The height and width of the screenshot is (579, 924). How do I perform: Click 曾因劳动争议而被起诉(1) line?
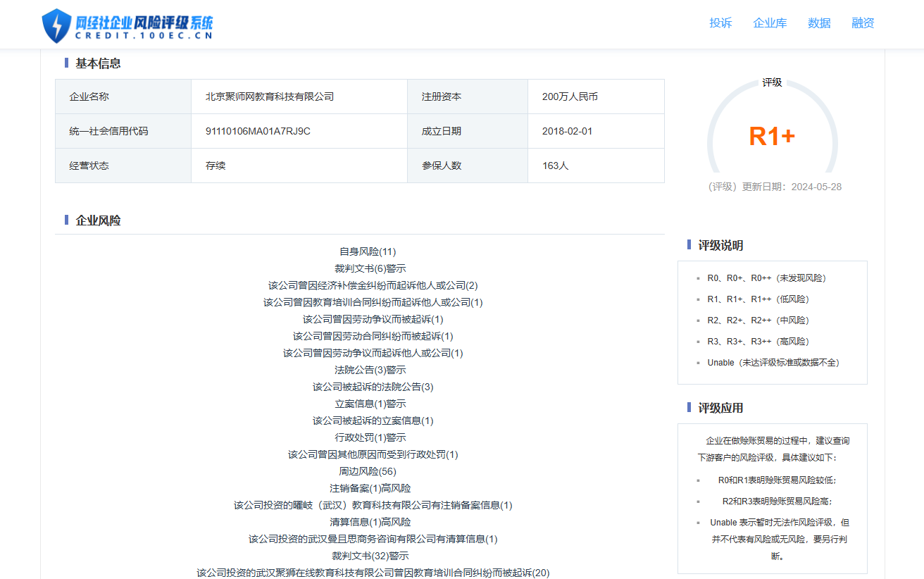coord(373,319)
